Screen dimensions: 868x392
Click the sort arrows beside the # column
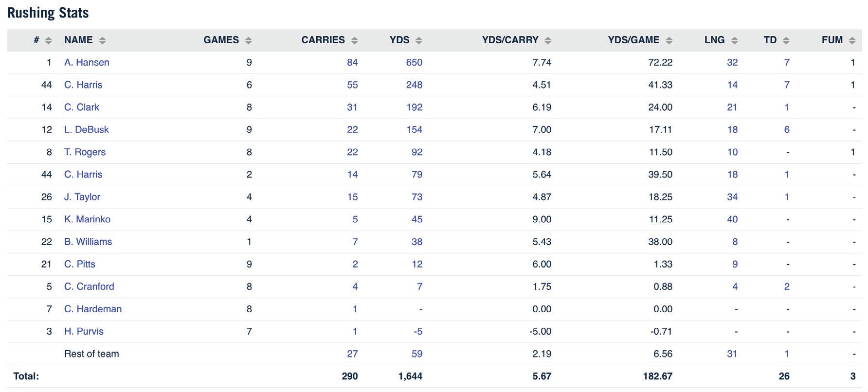pos(48,40)
